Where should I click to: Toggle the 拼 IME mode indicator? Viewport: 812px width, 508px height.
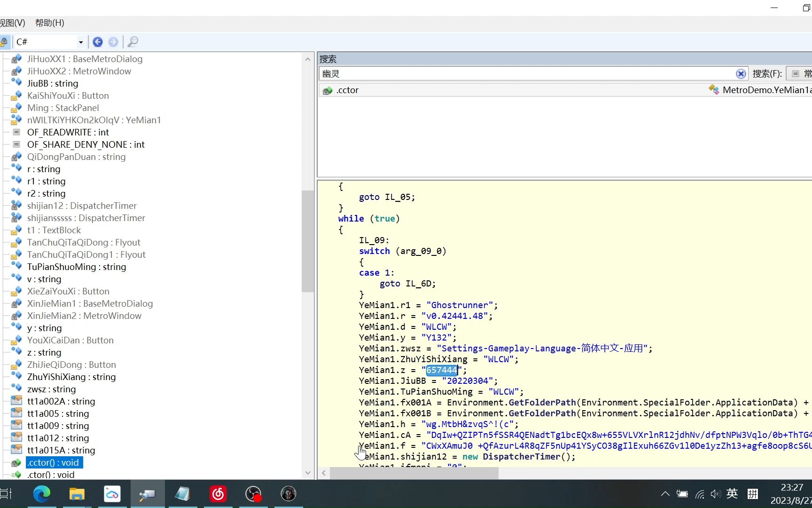(753, 494)
